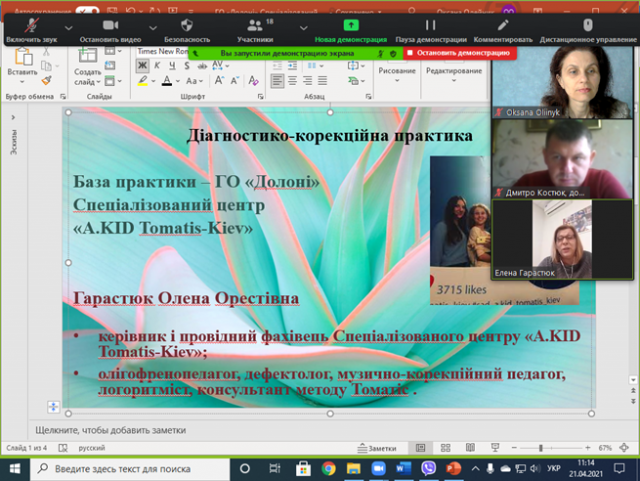Toggle underline text formatting in ribbon
This screenshot has width=640, height=481.
[x=172, y=65]
